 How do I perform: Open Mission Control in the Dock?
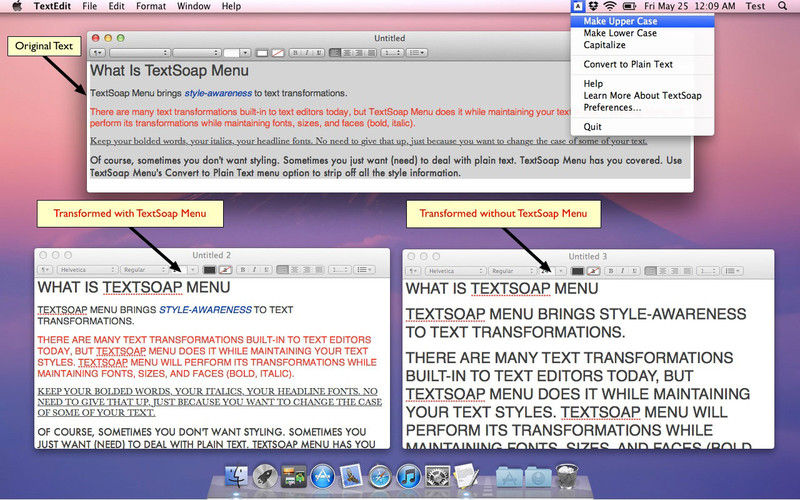click(294, 478)
